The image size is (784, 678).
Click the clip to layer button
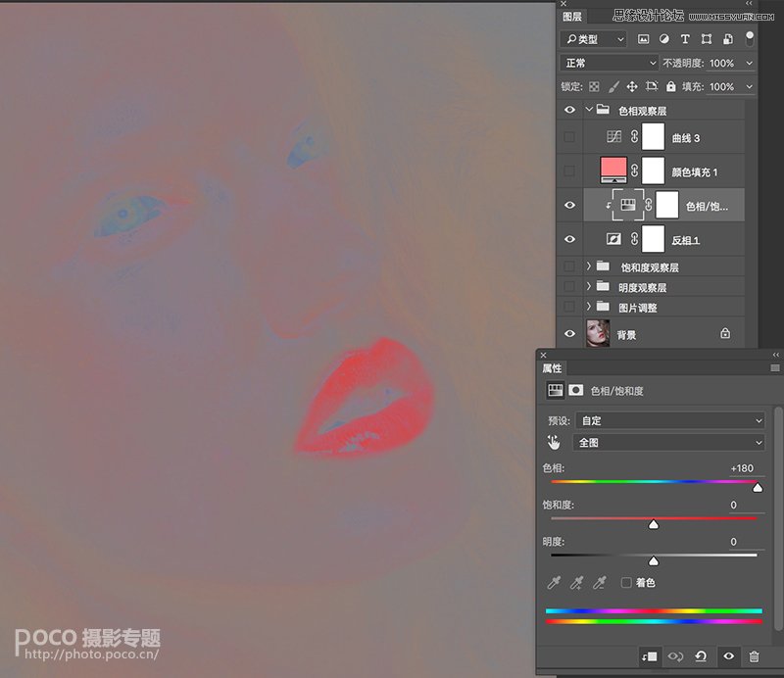coord(650,656)
